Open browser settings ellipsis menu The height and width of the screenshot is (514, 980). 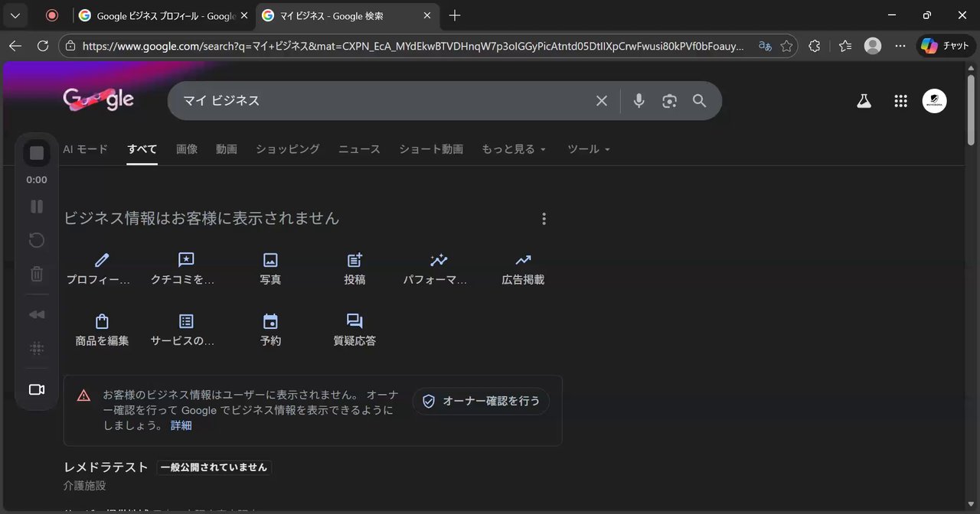(x=900, y=46)
